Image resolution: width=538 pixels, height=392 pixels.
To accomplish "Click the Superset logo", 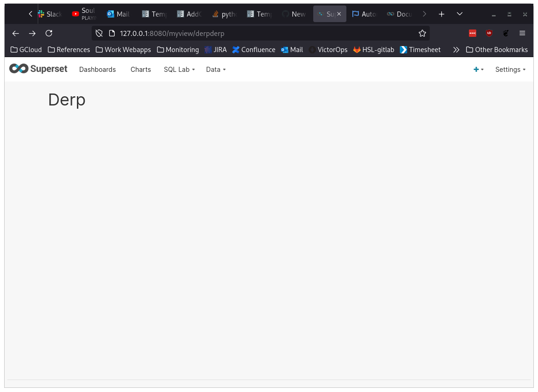I will (x=38, y=69).
